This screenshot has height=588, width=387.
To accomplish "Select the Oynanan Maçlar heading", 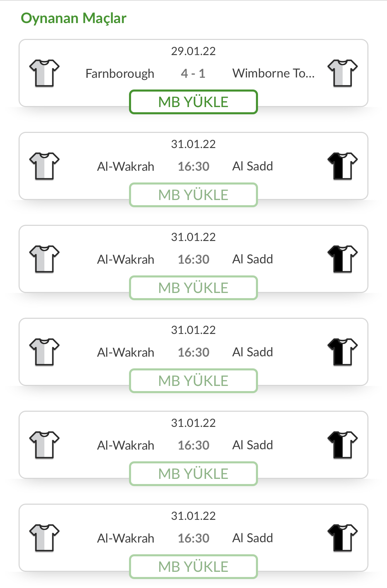I will [74, 19].
